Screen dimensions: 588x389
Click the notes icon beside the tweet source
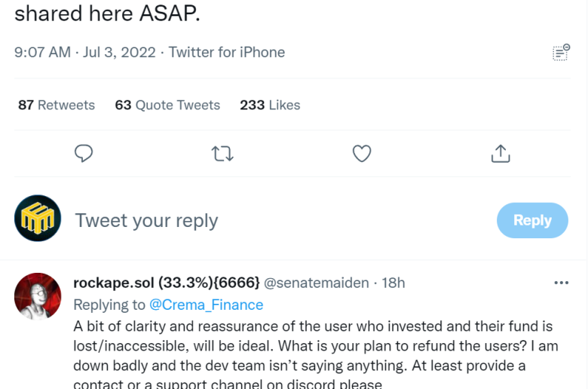coord(560,53)
